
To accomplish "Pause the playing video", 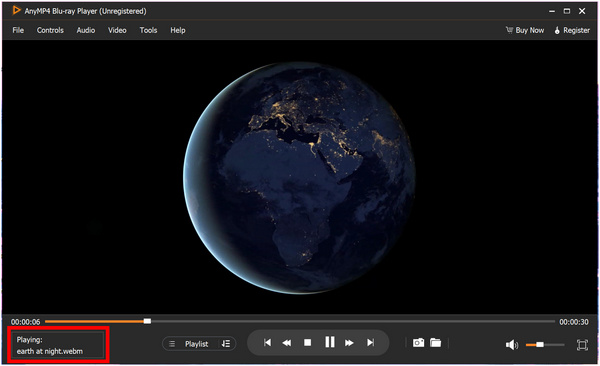I will tap(329, 342).
